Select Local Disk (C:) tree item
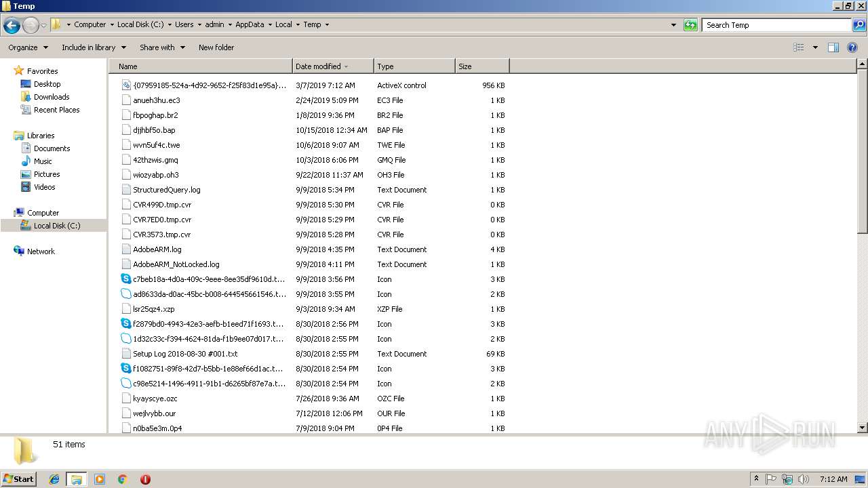 57,226
